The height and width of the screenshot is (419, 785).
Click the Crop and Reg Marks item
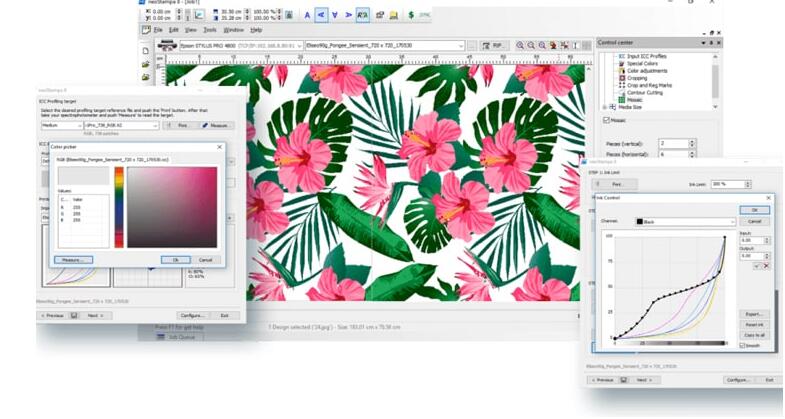click(648, 85)
